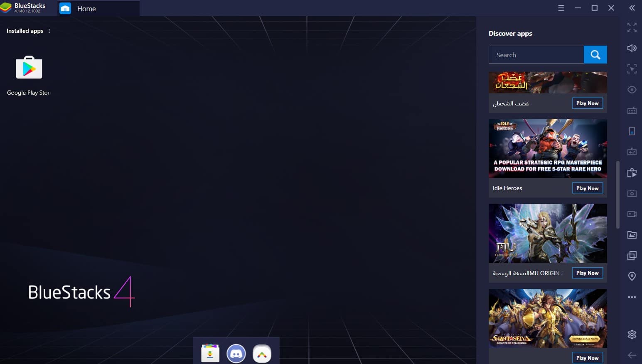Open the Installed apps three-dot menu

click(49, 31)
